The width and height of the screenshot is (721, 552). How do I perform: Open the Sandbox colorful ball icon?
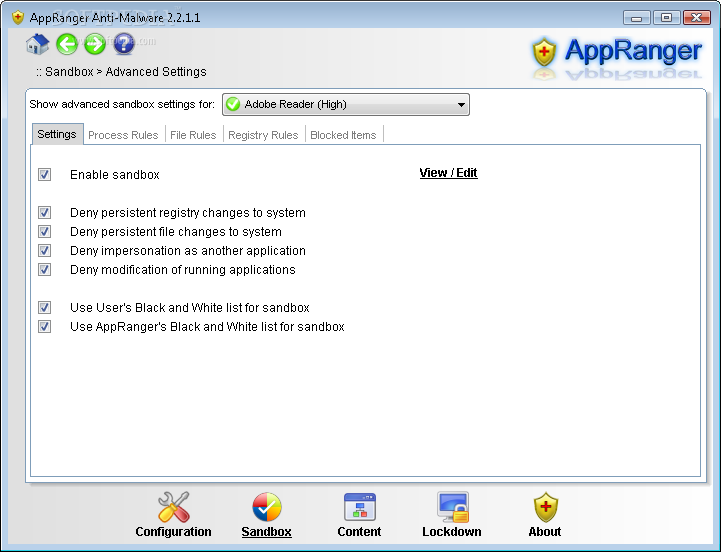267,507
